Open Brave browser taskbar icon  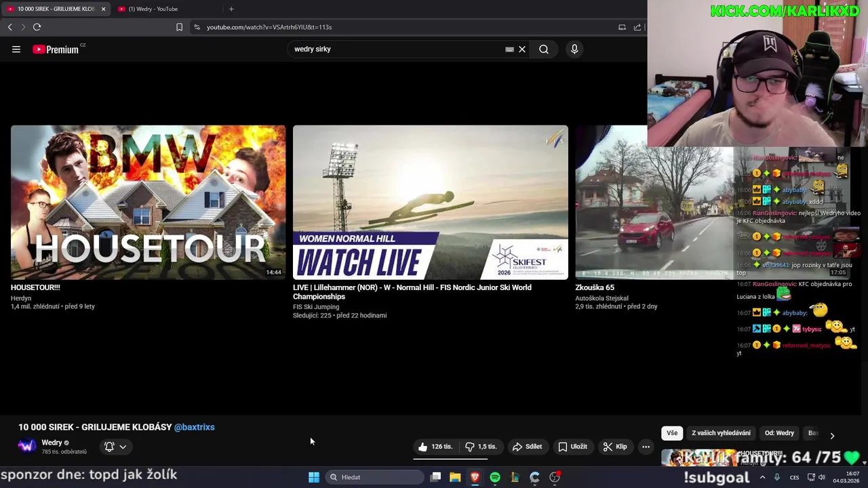click(x=475, y=477)
